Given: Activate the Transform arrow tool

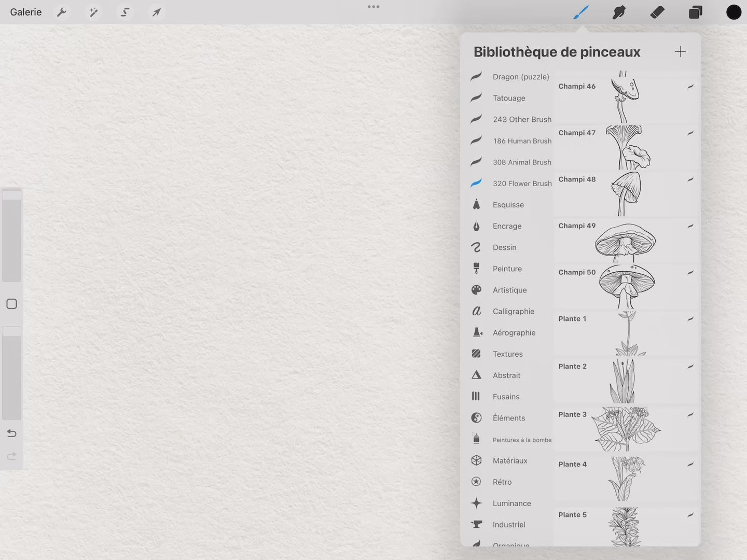Looking at the screenshot, I should [x=156, y=12].
